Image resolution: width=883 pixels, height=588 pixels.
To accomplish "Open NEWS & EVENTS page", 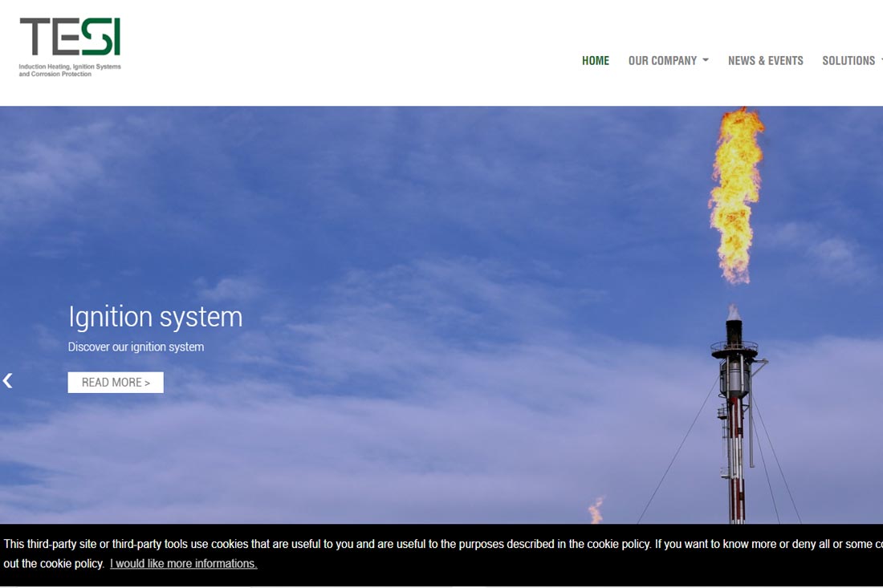I will 765,61.
